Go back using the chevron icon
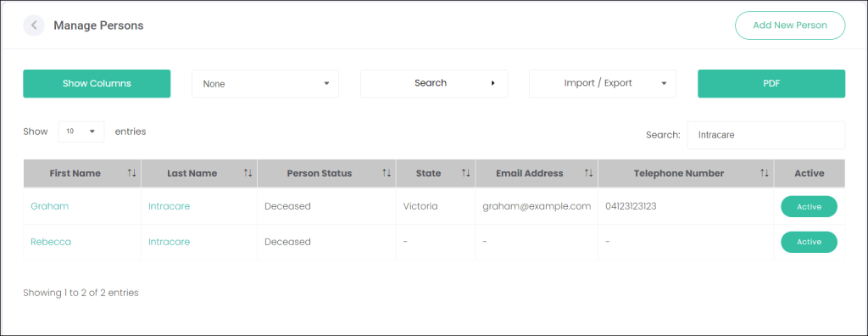Viewport: 868px width, 336px height. [x=34, y=25]
